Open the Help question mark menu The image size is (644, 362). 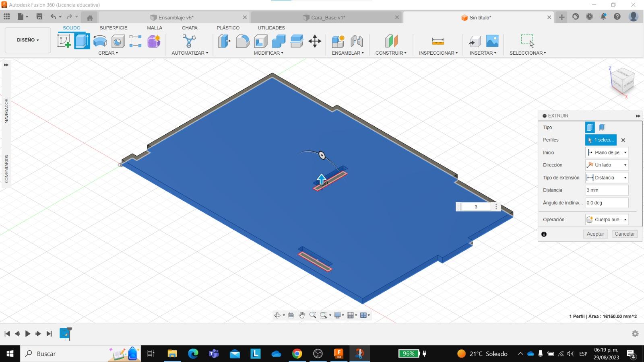[617, 17]
